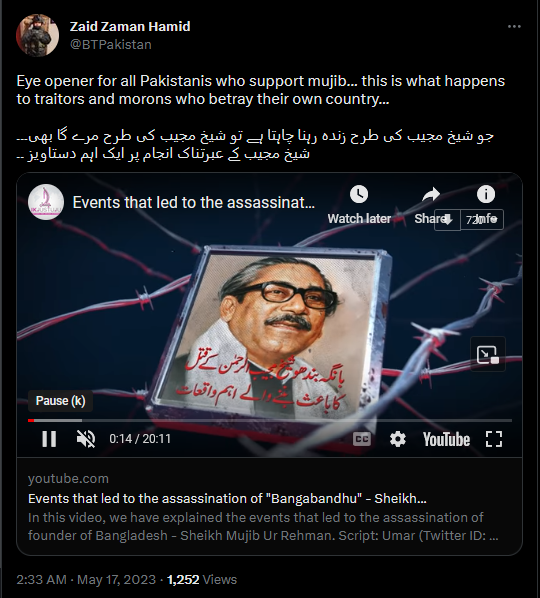Enter fullscreen video mode
This screenshot has width=540, height=598.
[x=494, y=439]
